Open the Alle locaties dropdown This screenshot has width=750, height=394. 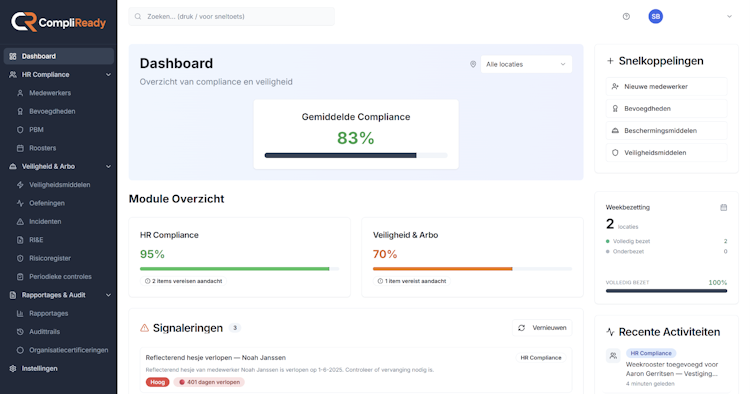[x=526, y=64]
